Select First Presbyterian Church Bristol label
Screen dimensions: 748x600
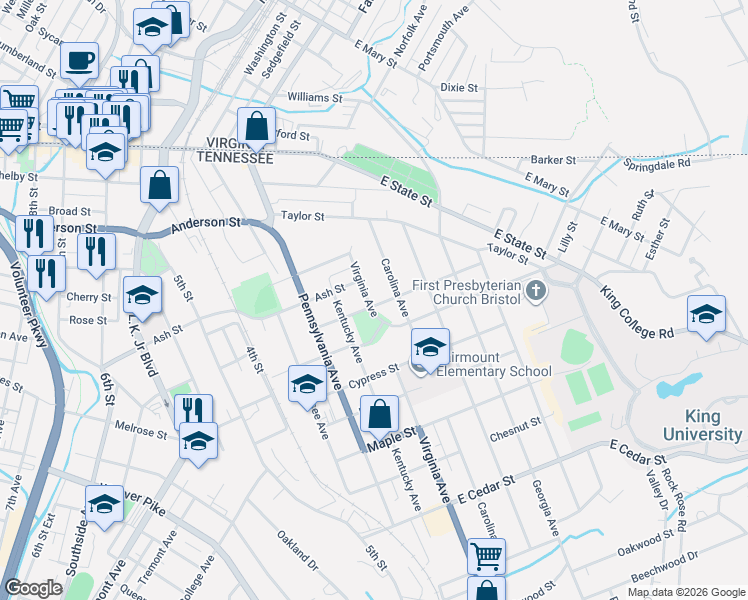[467, 292]
